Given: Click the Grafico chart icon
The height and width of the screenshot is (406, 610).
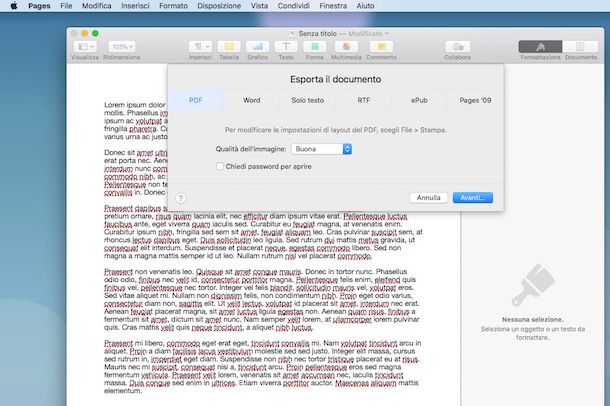Looking at the screenshot, I should [258, 47].
